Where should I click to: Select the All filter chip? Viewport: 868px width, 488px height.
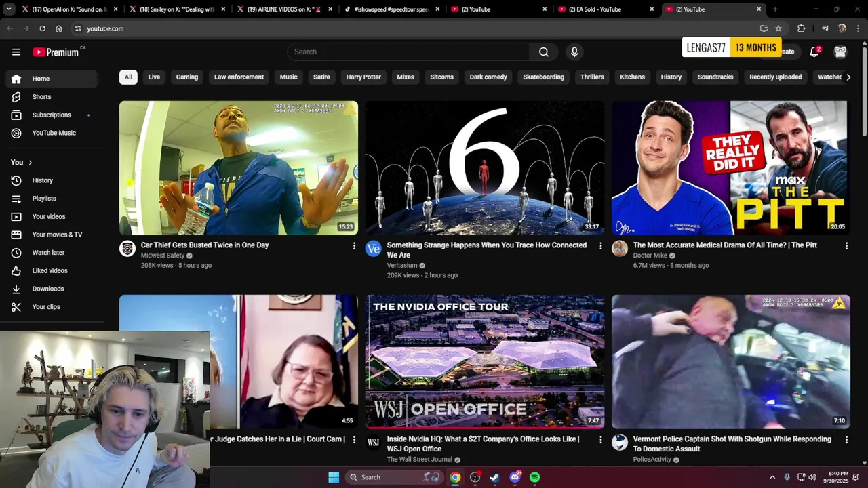tap(128, 77)
